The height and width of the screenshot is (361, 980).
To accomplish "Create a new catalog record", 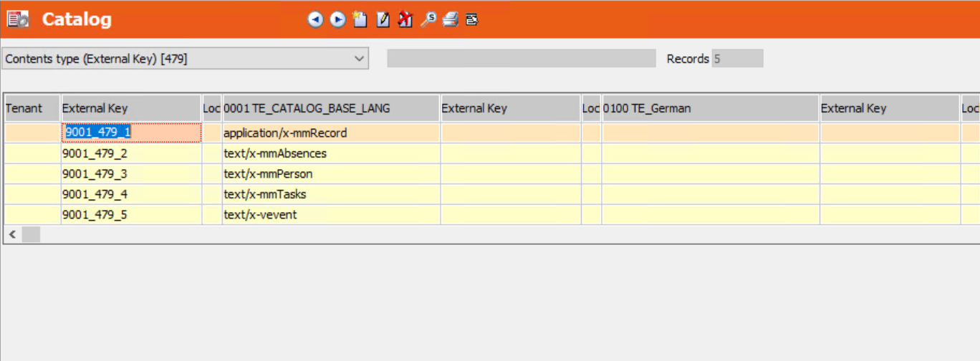I will pyautogui.click(x=360, y=19).
